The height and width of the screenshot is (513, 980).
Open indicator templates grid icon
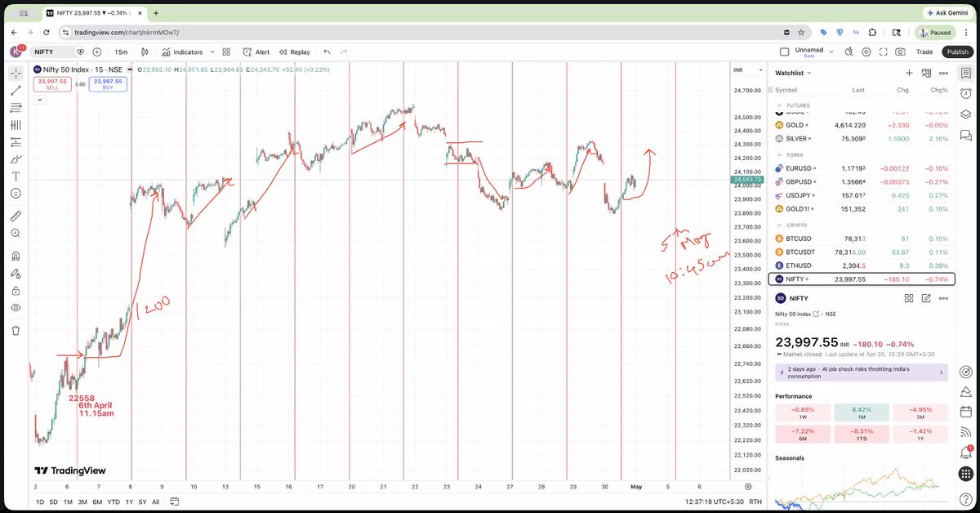pyautogui.click(x=227, y=51)
